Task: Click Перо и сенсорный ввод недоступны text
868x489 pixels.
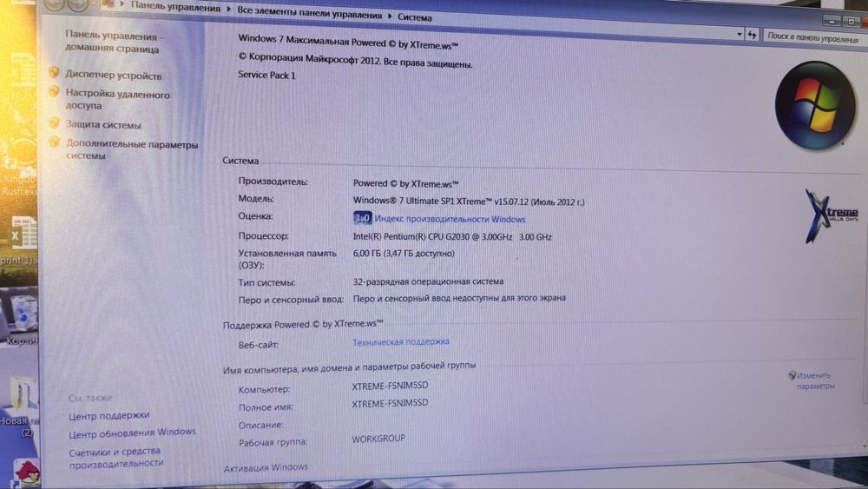Action: click(459, 298)
